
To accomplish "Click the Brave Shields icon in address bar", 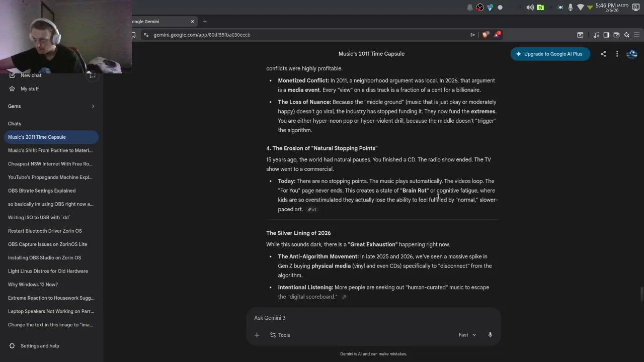I will coord(485,35).
